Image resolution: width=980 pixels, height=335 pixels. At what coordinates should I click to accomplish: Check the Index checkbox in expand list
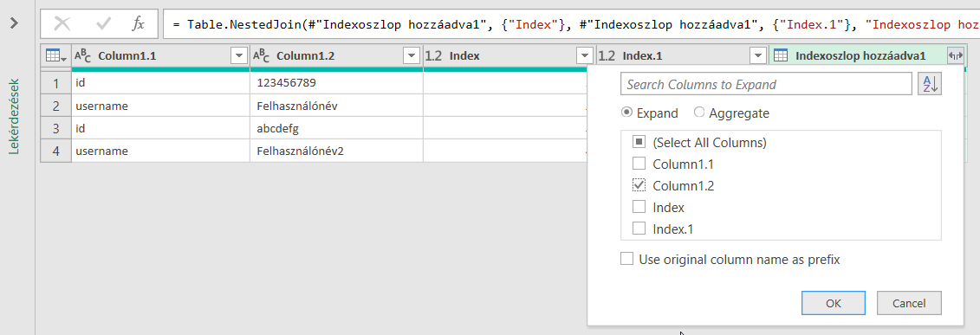pyautogui.click(x=639, y=207)
